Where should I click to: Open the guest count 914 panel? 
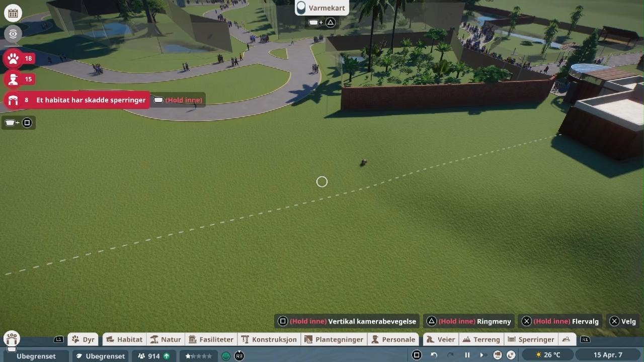pos(154,356)
